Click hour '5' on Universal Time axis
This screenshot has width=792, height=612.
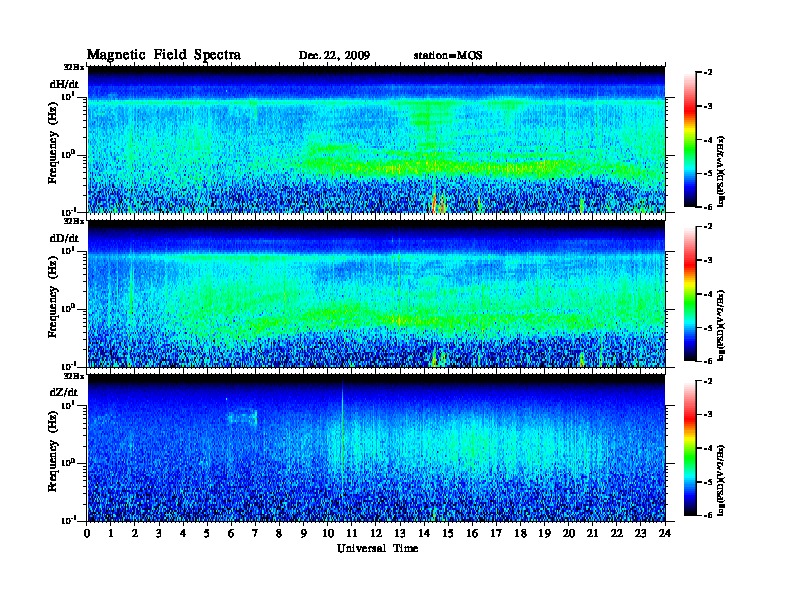207,534
